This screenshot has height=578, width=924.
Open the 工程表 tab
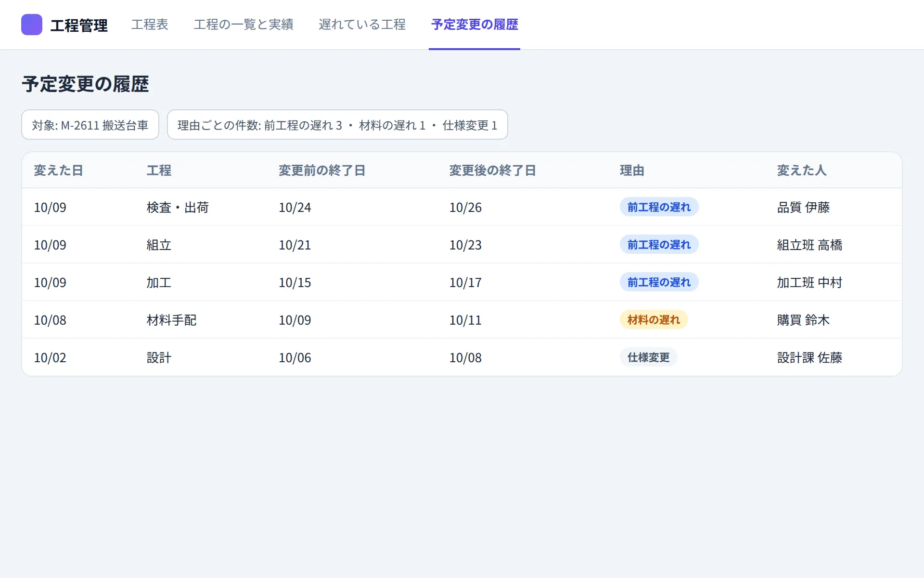[150, 25]
